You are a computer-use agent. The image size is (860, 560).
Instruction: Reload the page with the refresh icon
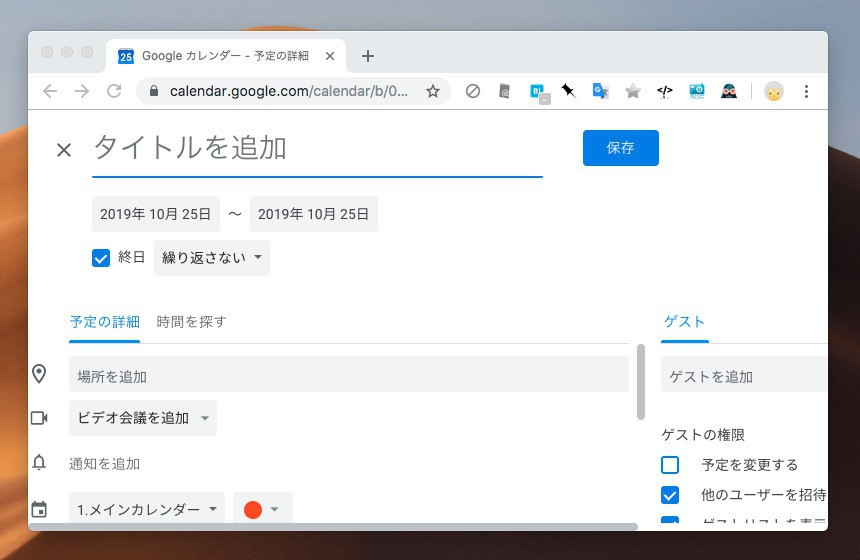coord(114,91)
